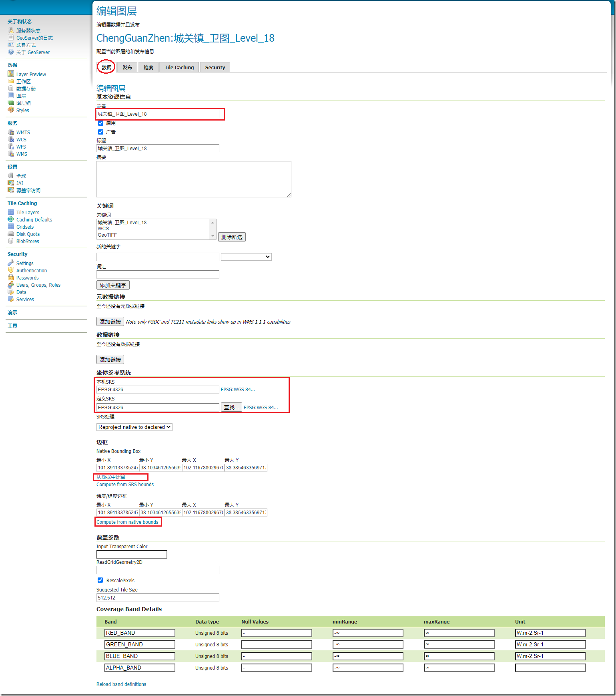This screenshot has height=696, width=616.
Task: Click the 查找 SRS find button
Action: pos(231,407)
